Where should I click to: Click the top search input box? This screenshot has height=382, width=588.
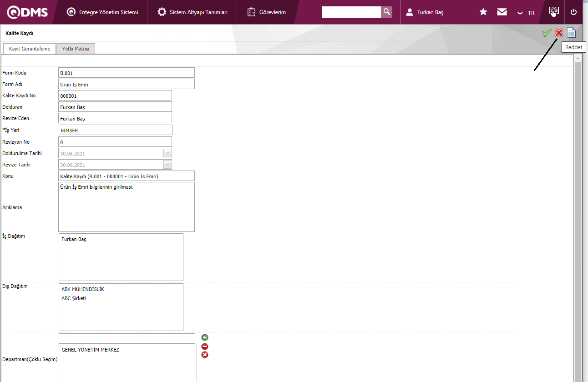[351, 12]
